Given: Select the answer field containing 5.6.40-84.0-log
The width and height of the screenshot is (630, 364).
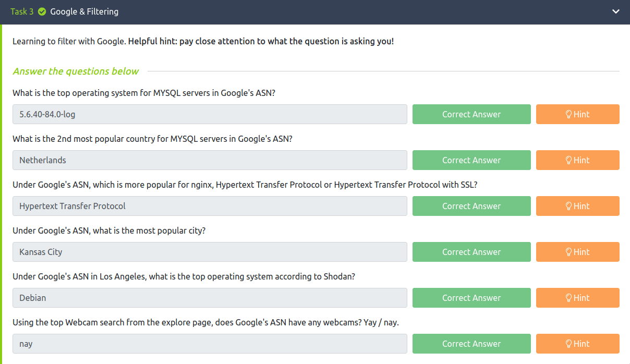Looking at the screenshot, I should pos(209,114).
